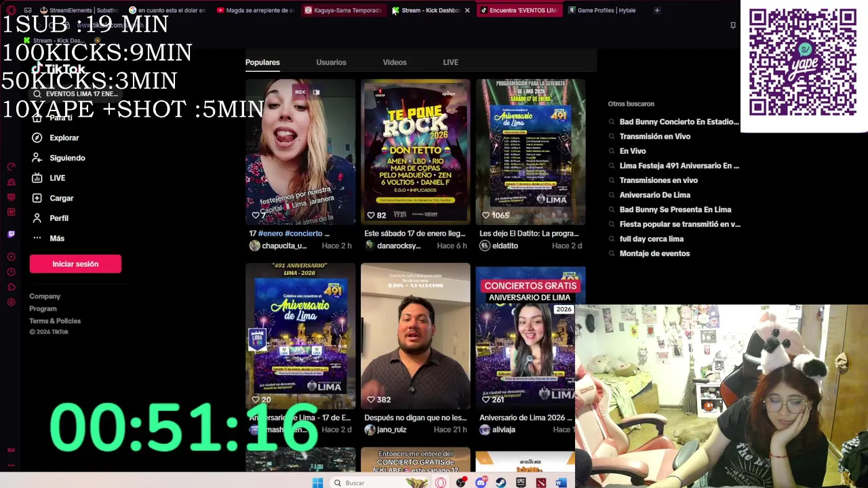
Task: Click search icon beside Bad Bunny Concierto suggestion
Action: [x=612, y=122]
